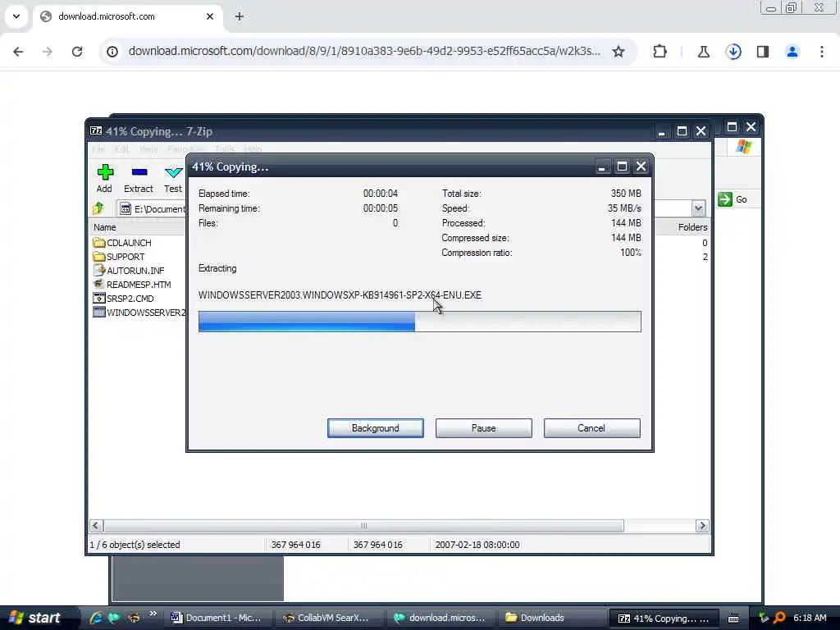Image resolution: width=840 pixels, height=630 pixels.
Task: Click the taskbar clock showing 6:18 AM
Action: click(x=810, y=618)
